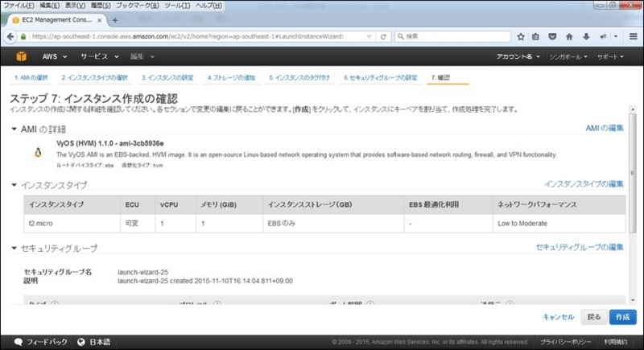Open the 利用規約 link

[615, 342]
